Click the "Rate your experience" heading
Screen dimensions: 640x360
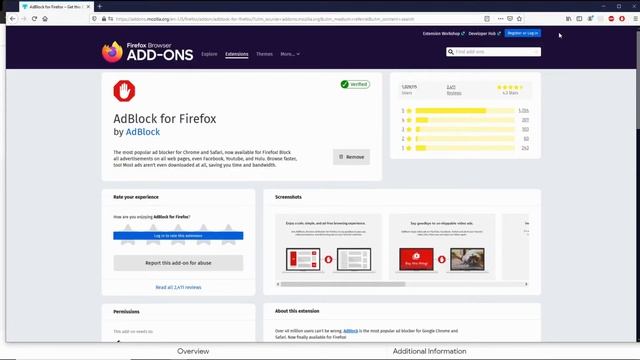pos(136,197)
